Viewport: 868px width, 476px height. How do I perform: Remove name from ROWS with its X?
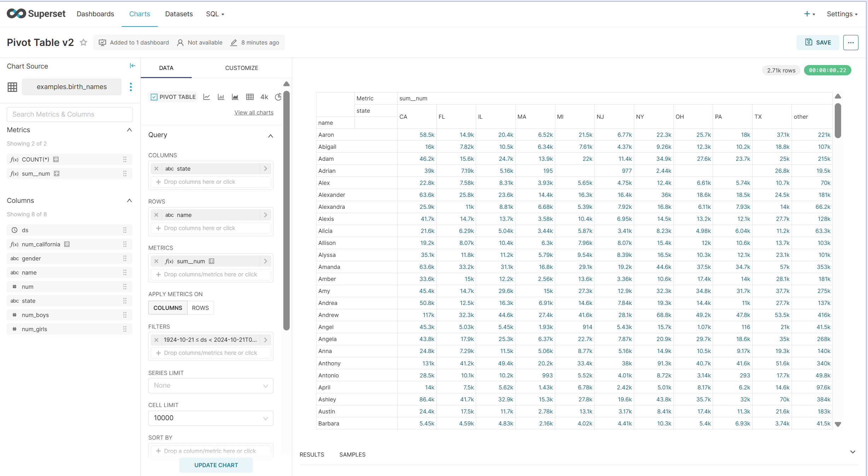[156, 215]
